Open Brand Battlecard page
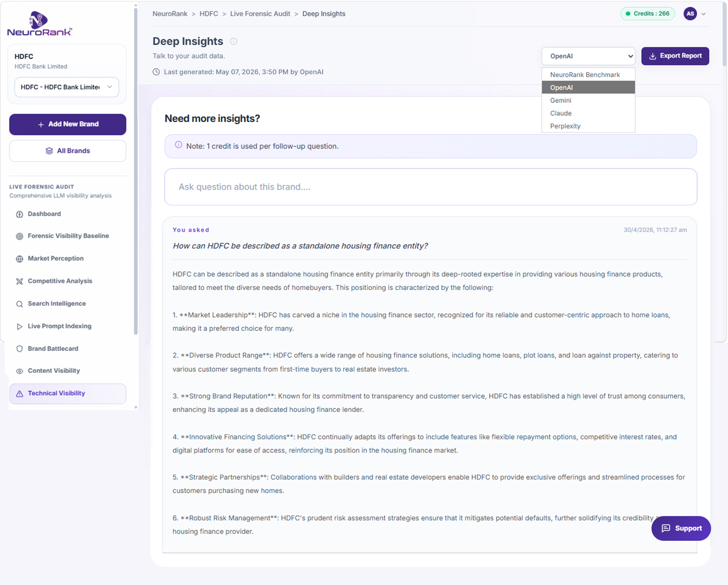The image size is (728, 585). tap(67, 349)
